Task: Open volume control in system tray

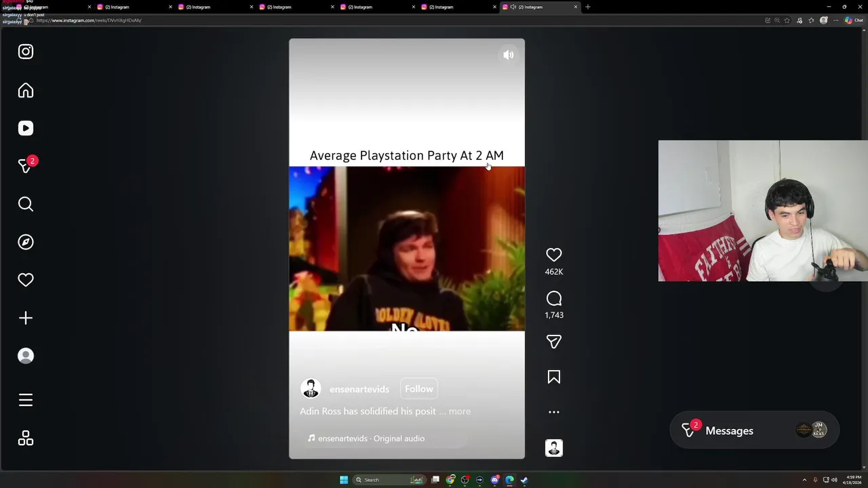Action: click(834, 480)
